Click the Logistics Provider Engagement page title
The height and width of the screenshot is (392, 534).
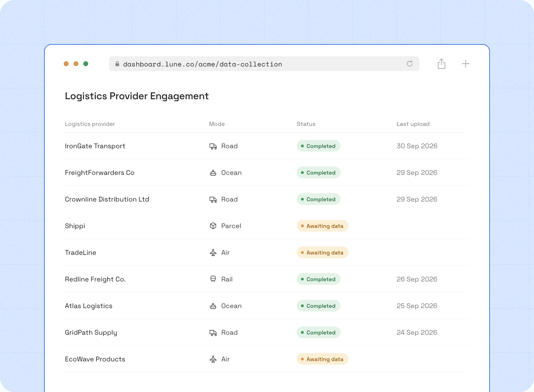pos(137,96)
